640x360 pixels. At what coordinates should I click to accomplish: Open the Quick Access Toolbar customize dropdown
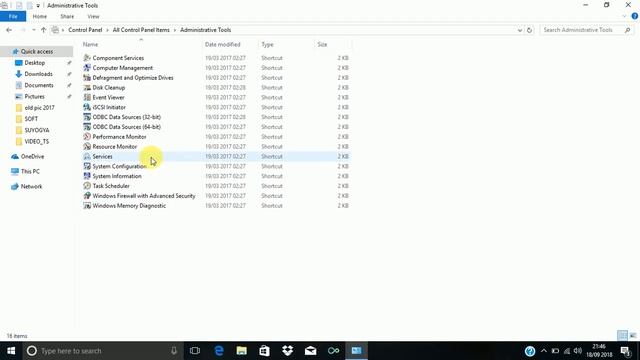[x=38, y=6]
